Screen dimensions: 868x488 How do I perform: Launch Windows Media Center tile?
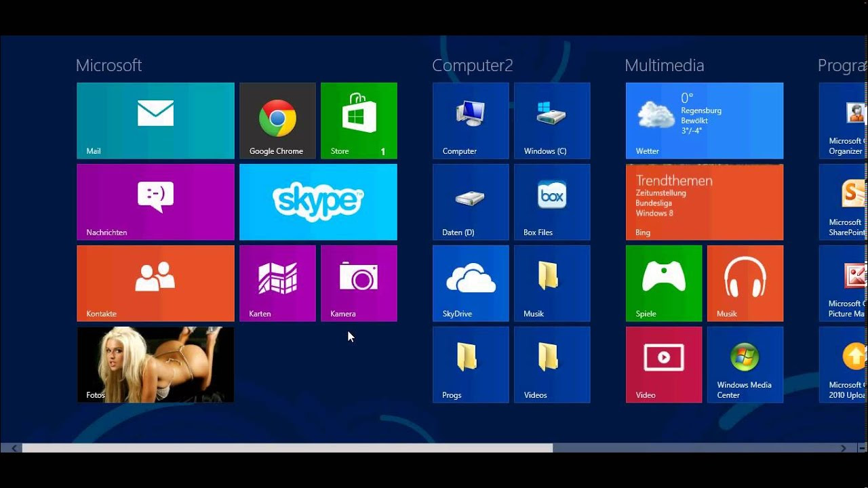[745, 365]
